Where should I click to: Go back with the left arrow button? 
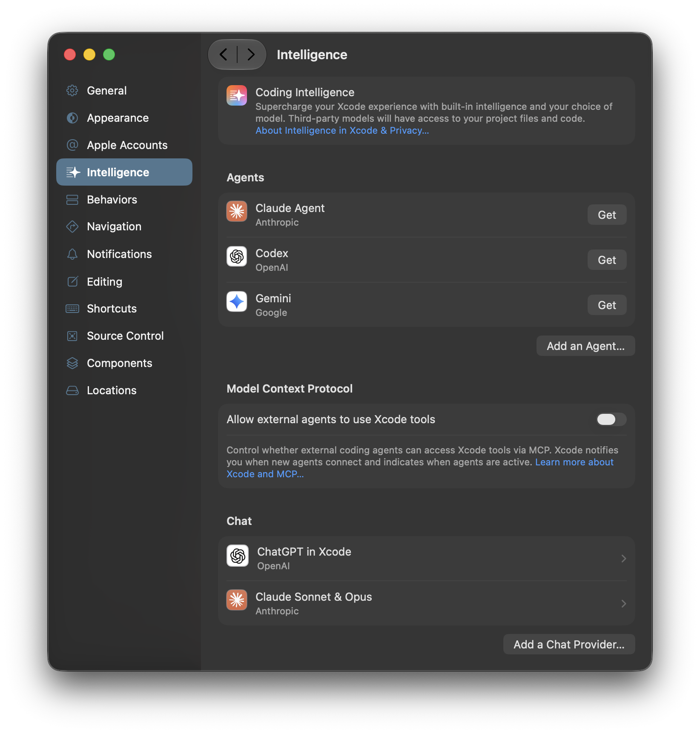click(x=223, y=54)
